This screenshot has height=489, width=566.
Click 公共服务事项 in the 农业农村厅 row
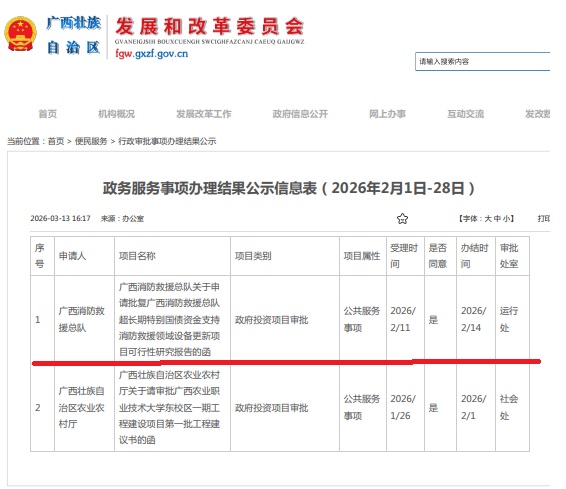click(362, 407)
